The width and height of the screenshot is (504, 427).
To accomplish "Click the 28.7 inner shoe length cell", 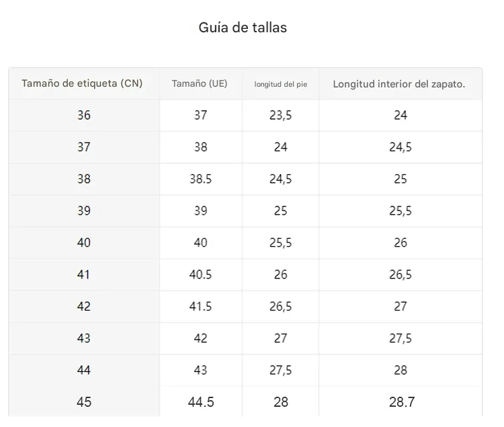I will click(x=401, y=402).
